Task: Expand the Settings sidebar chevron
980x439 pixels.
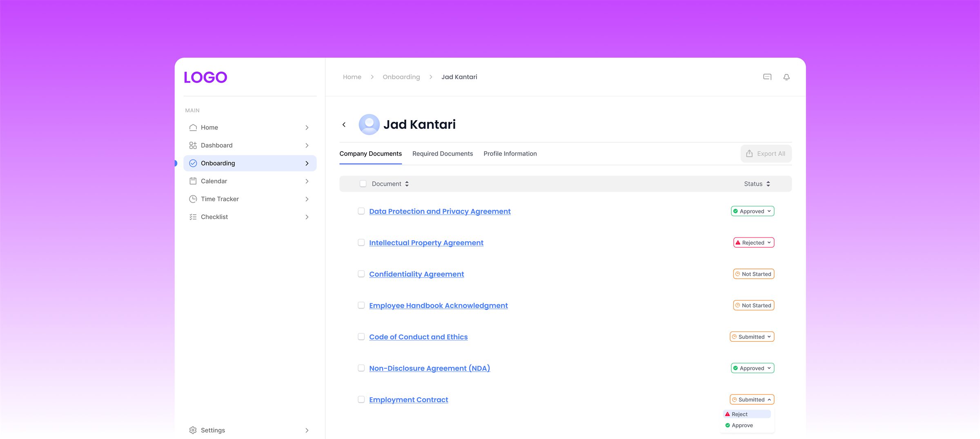Action: (307, 430)
